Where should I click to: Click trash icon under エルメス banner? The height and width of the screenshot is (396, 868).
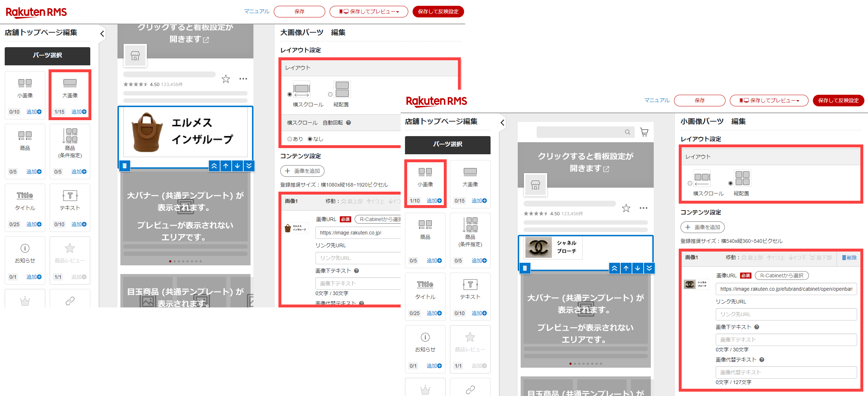pyautogui.click(x=124, y=166)
